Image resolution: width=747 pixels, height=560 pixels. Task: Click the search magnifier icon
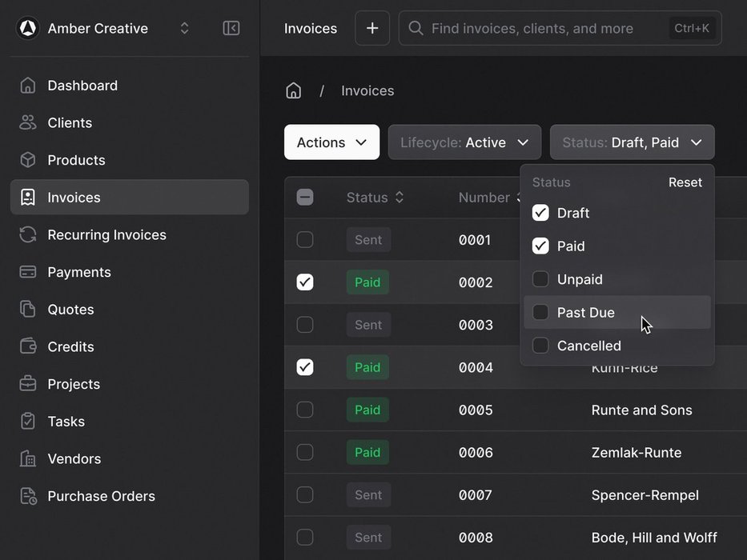point(416,28)
